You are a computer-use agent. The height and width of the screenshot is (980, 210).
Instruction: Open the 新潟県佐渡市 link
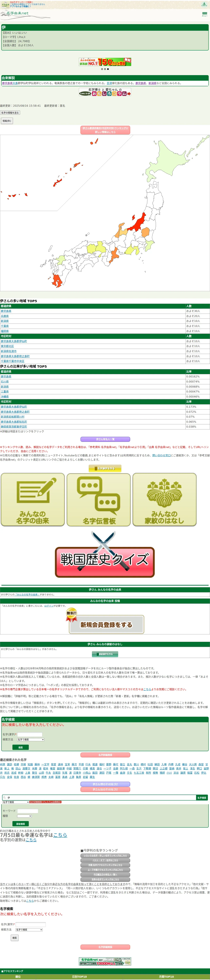click(x=9, y=351)
